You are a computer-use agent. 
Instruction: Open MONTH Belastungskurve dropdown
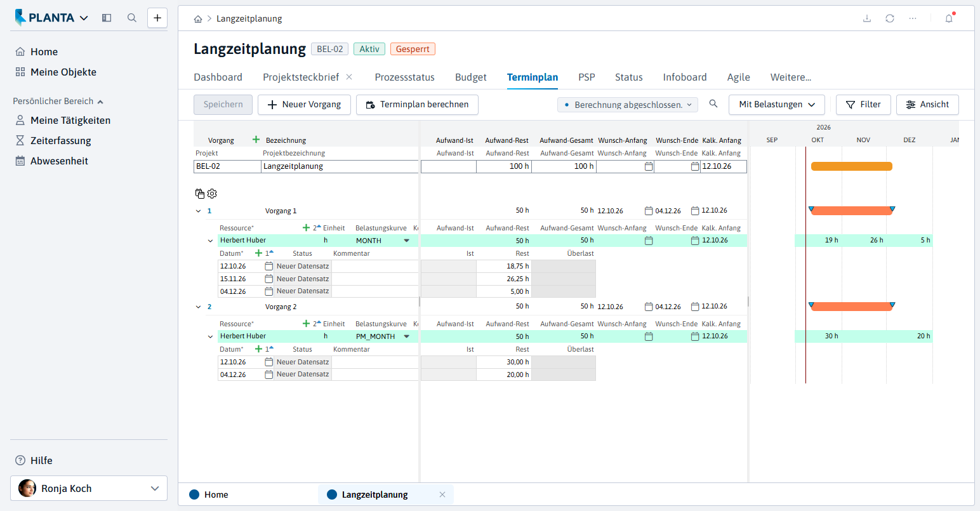click(407, 241)
